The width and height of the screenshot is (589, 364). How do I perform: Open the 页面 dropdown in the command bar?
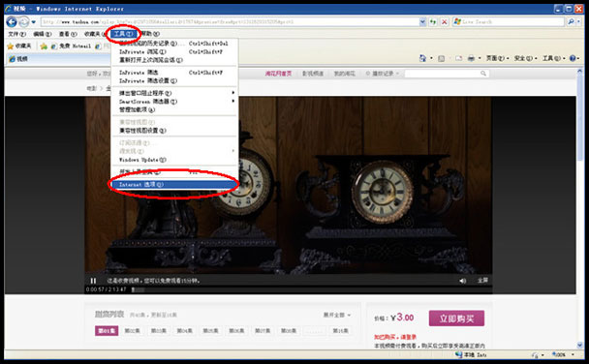coord(497,58)
